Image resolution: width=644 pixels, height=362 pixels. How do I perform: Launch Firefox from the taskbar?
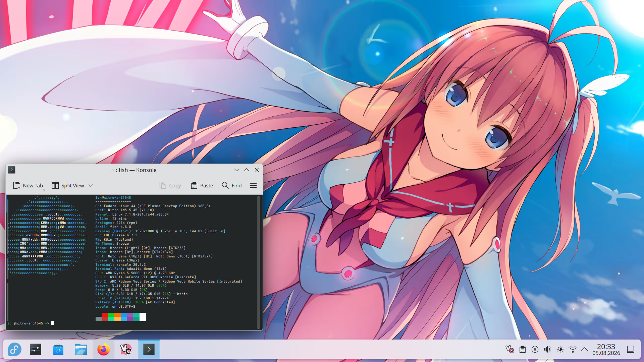103,350
